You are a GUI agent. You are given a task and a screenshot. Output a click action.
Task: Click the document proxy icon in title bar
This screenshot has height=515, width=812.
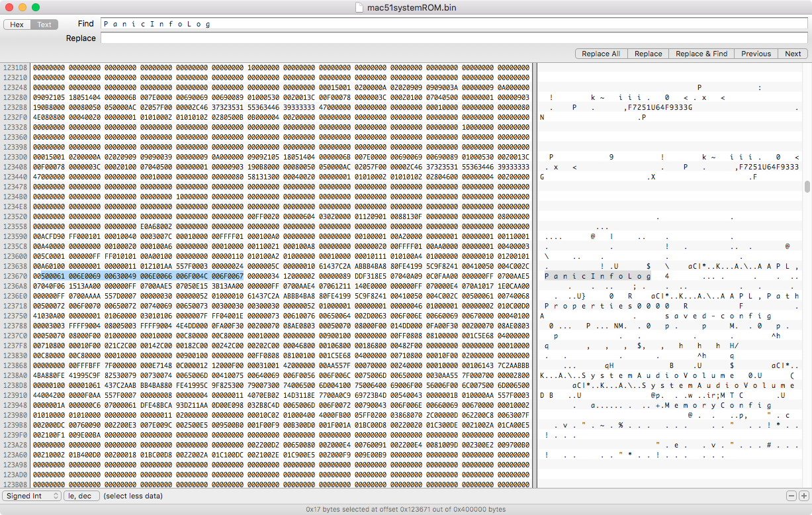359,7
